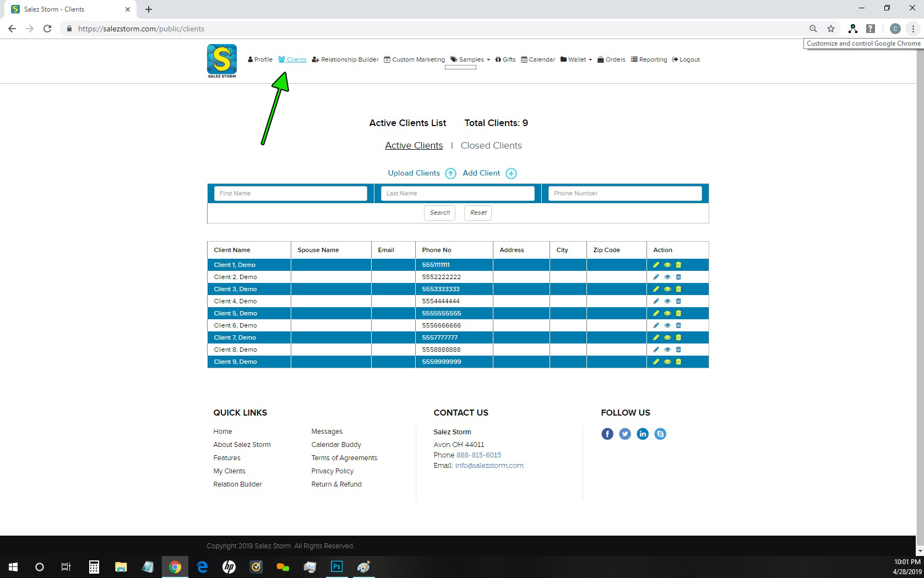The height and width of the screenshot is (578, 924).
Task: Expand the Wallet dropdown menu
Action: pos(576,59)
